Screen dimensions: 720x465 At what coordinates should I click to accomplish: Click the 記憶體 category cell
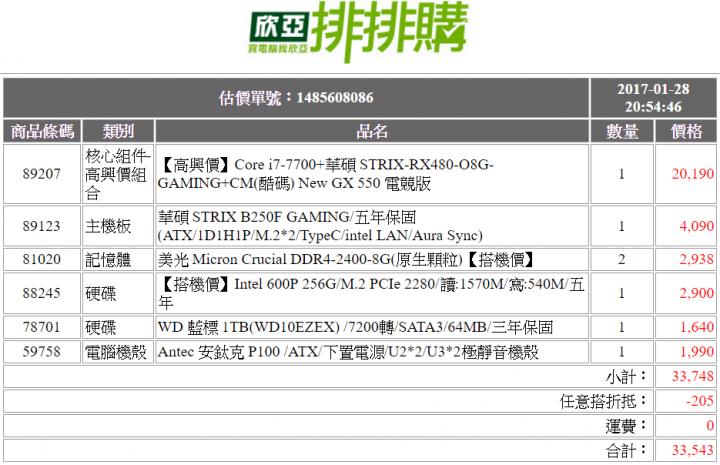click(118, 259)
